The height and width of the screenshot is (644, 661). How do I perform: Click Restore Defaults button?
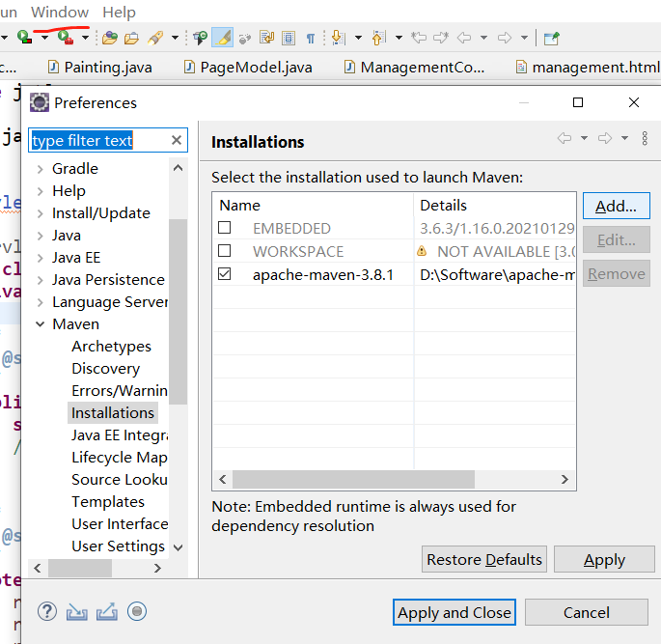pyautogui.click(x=484, y=559)
